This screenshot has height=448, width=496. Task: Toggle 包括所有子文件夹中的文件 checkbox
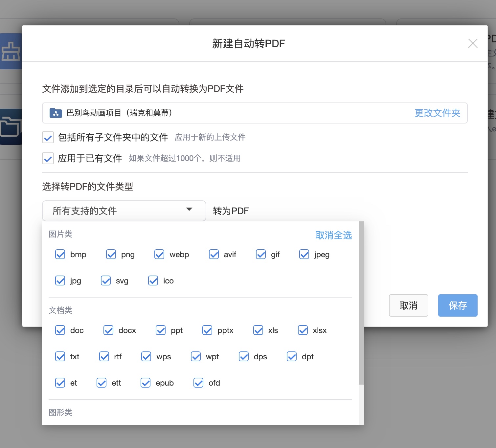48,137
